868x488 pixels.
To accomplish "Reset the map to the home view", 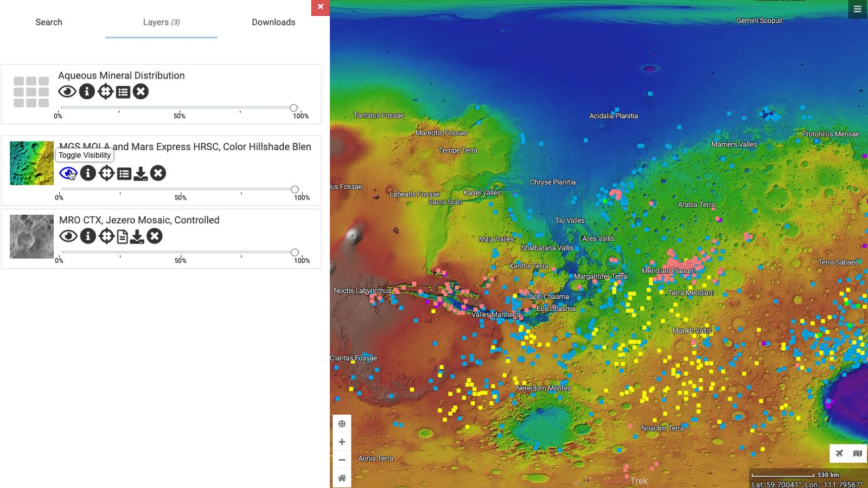I will pos(342,478).
